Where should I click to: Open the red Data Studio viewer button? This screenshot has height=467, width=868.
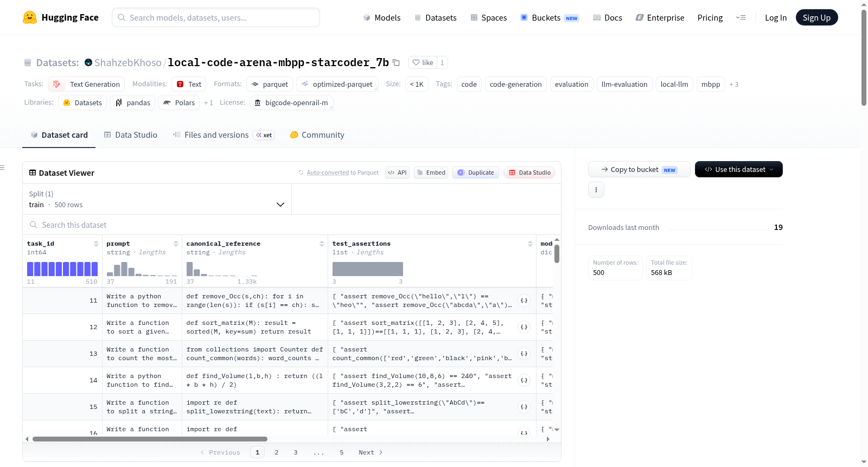click(529, 172)
